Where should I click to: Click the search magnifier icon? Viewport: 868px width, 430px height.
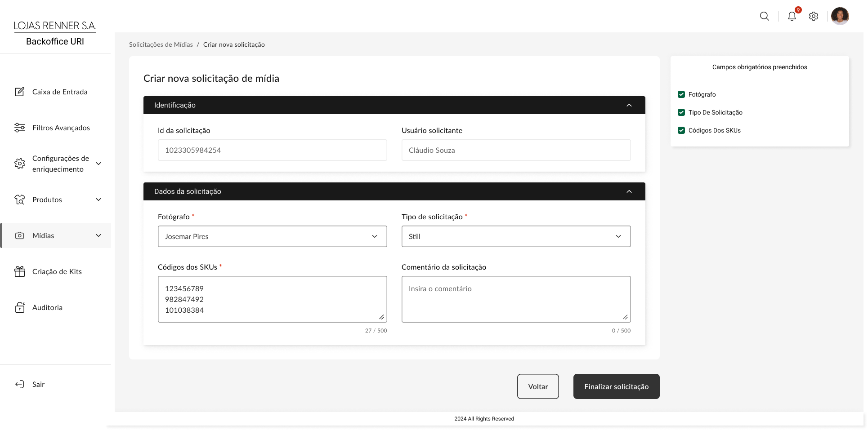(x=764, y=16)
